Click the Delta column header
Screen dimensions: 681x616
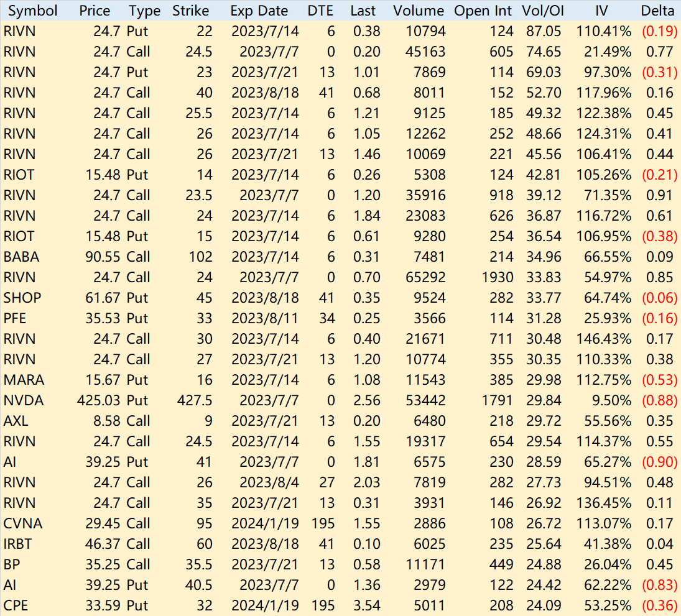657,11
